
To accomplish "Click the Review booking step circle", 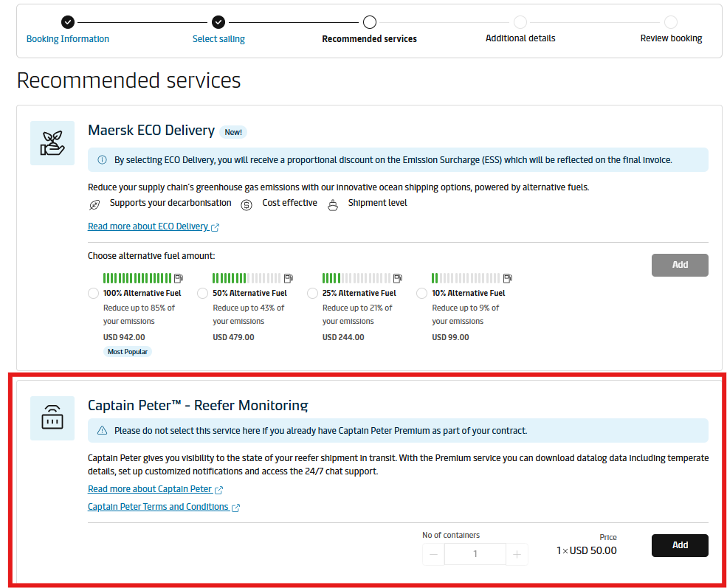I will pyautogui.click(x=671, y=22).
